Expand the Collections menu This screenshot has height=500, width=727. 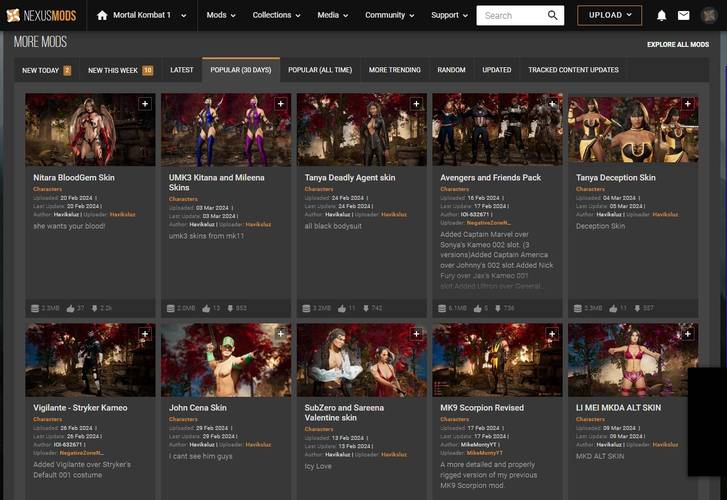(276, 15)
